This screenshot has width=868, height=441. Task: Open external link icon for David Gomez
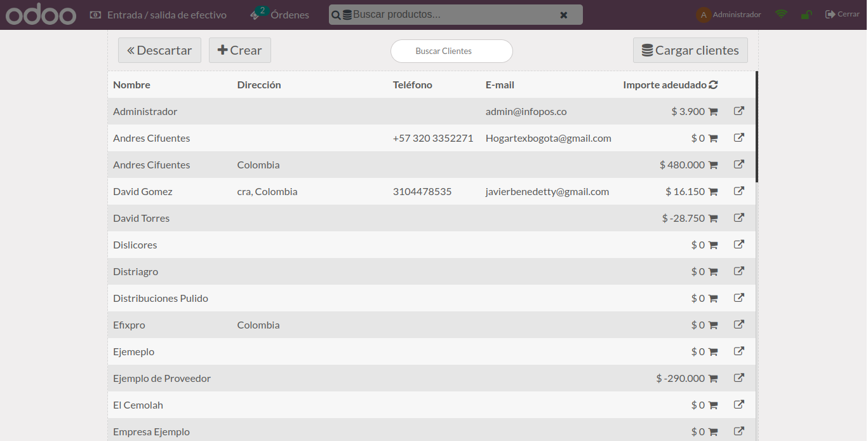click(x=738, y=191)
